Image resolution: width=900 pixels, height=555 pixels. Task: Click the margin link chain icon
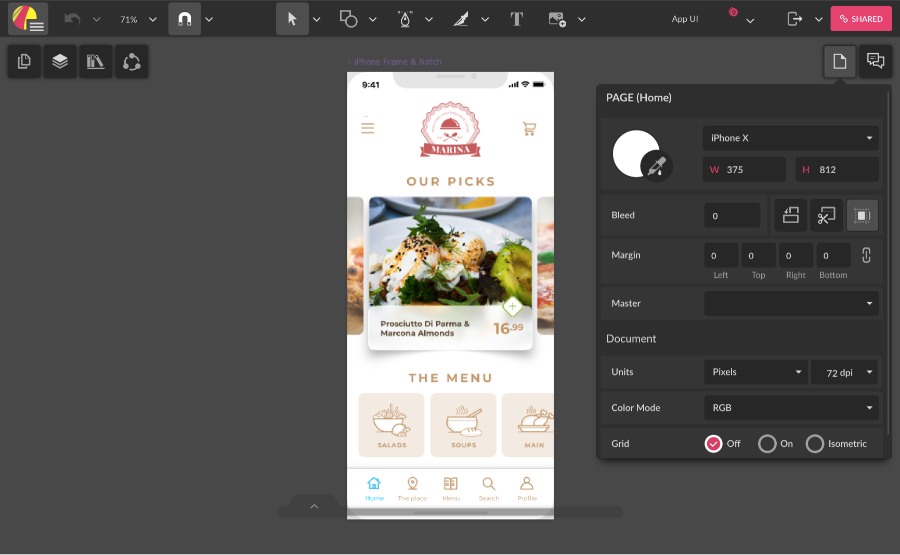point(866,255)
